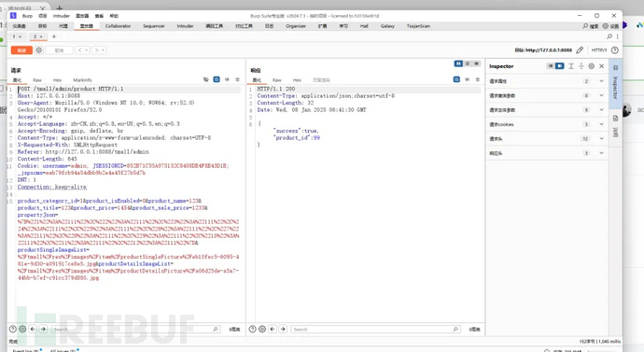Switch to the Collaborator tool tab
Image resolution: width=644 pixels, height=352 pixels.
[x=118, y=26]
